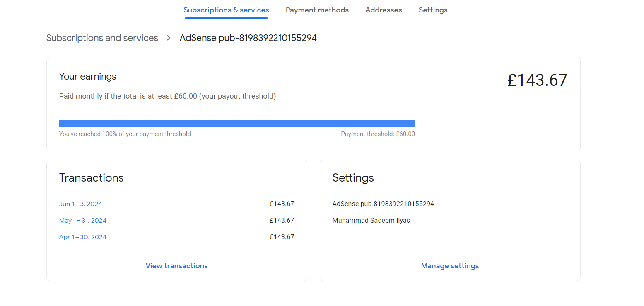Click the Settings card heading
This screenshot has height=306, width=644.
(x=353, y=178)
